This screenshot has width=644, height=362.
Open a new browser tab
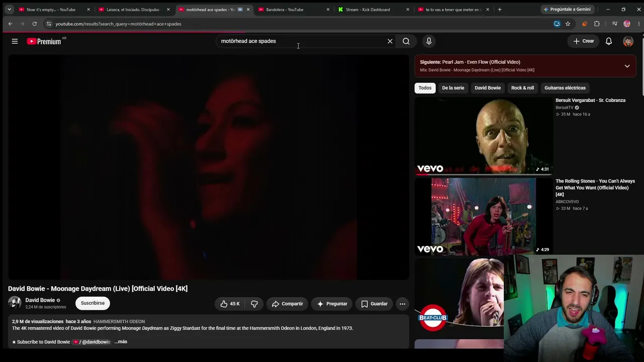click(500, 10)
